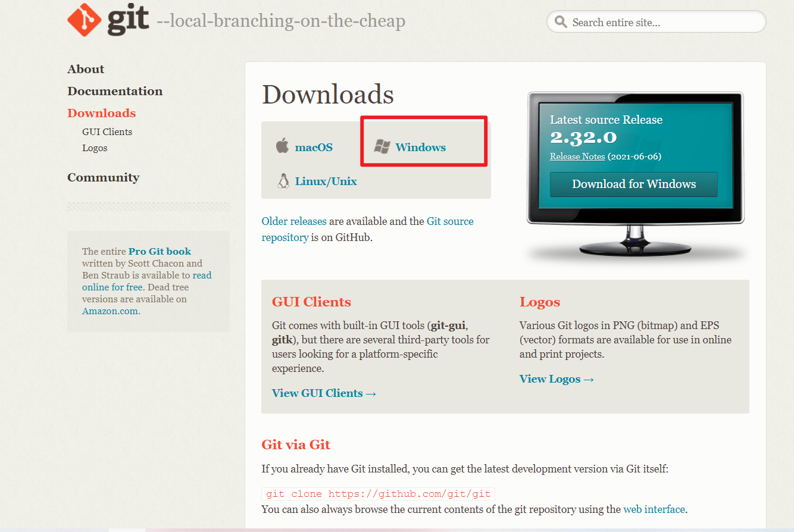This screenshot has width=794, height=532.
Task: Open the Pro Git book link
Action: 160,251
